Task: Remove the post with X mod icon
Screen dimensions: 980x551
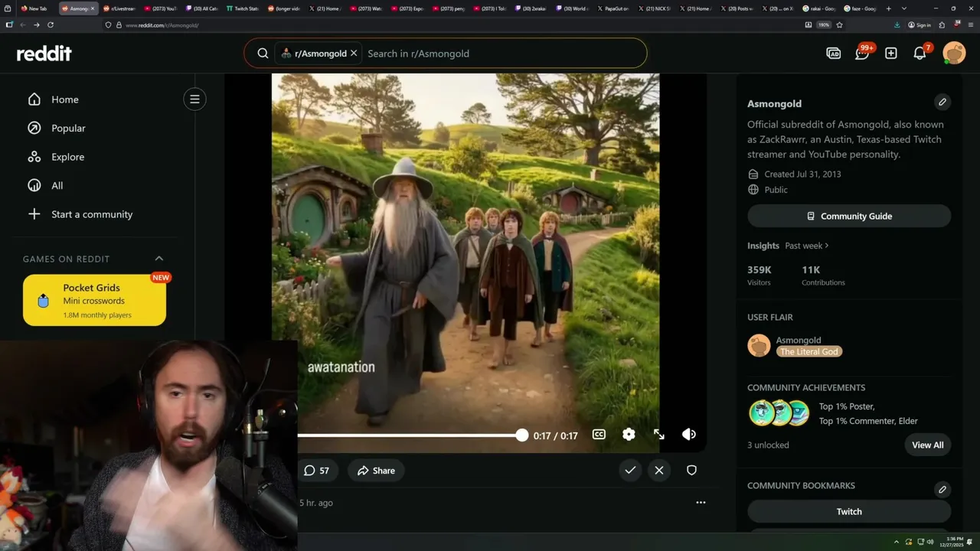Action: point(659,470)
